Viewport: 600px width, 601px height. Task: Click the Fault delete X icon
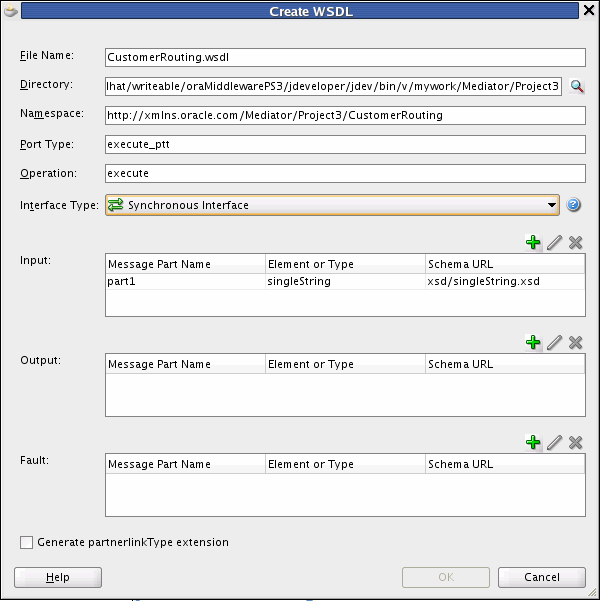coord(575,442)
